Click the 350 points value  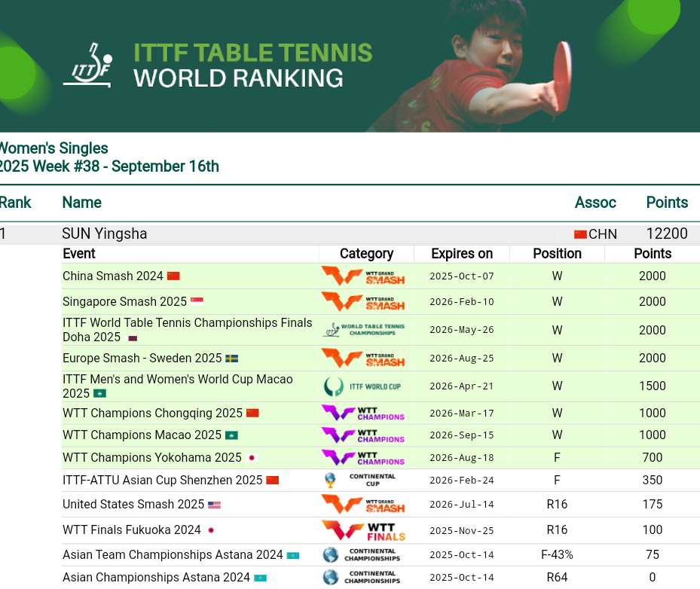click(653, 480)
